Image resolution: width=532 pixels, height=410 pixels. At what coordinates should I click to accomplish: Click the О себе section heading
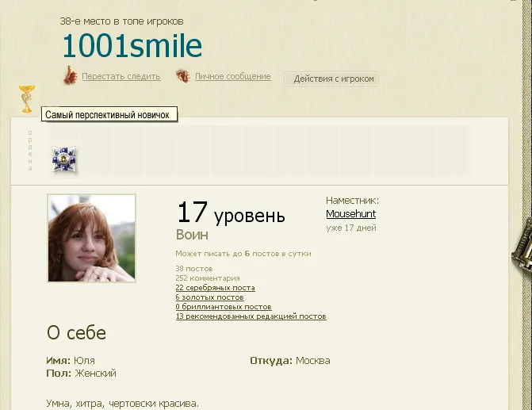(x=76, y=333)
